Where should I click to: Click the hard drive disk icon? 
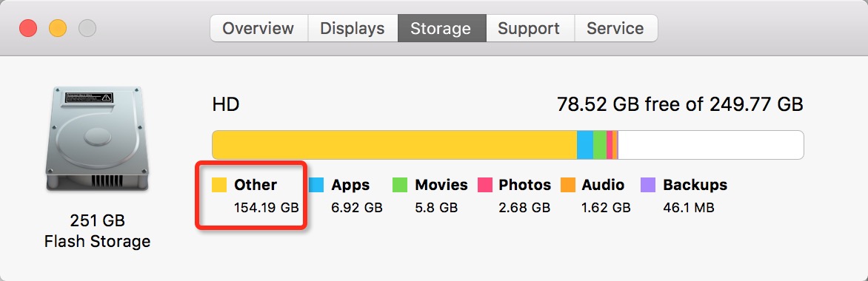pyautogui.click(x=97, y=140)
